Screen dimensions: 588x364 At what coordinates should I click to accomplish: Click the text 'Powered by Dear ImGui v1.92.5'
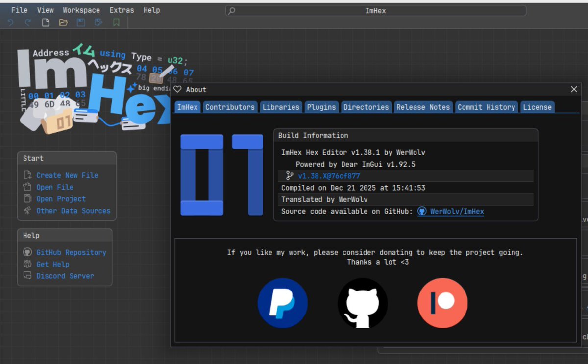(355, 164)
